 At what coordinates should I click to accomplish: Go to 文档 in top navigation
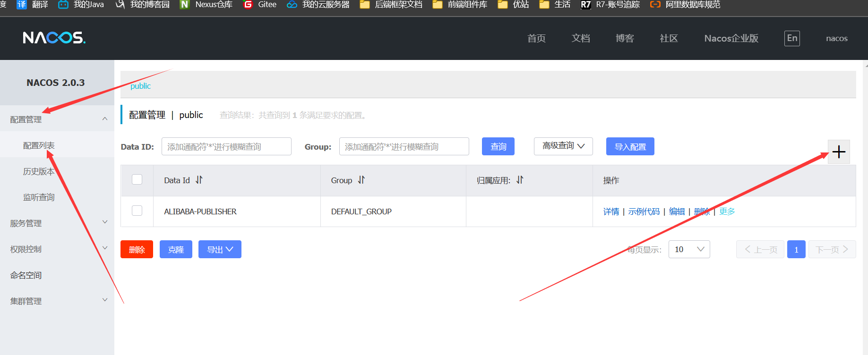581,38
